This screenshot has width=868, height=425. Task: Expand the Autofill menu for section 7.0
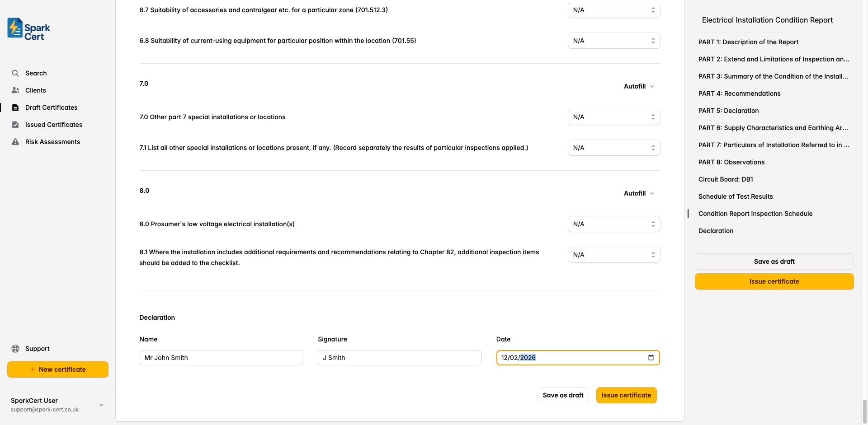639,86
